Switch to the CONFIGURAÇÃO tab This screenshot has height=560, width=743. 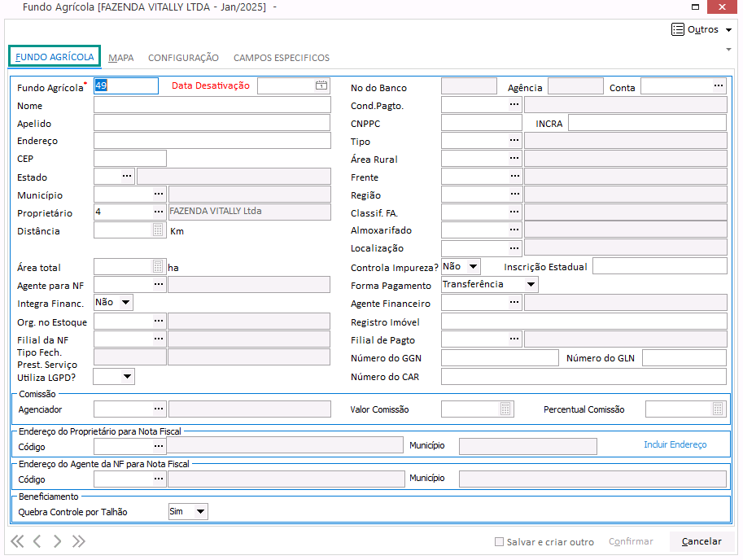click(x=183, y=58)
